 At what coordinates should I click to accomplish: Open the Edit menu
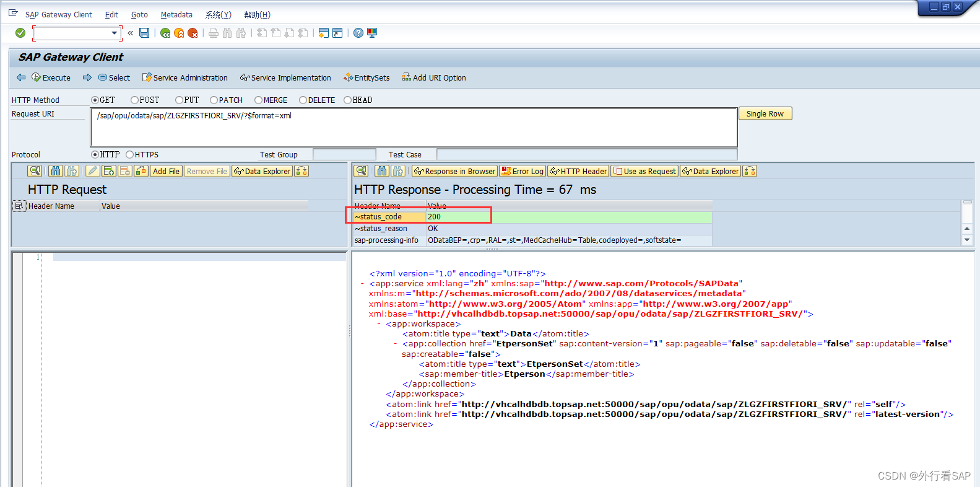(111, 14)
